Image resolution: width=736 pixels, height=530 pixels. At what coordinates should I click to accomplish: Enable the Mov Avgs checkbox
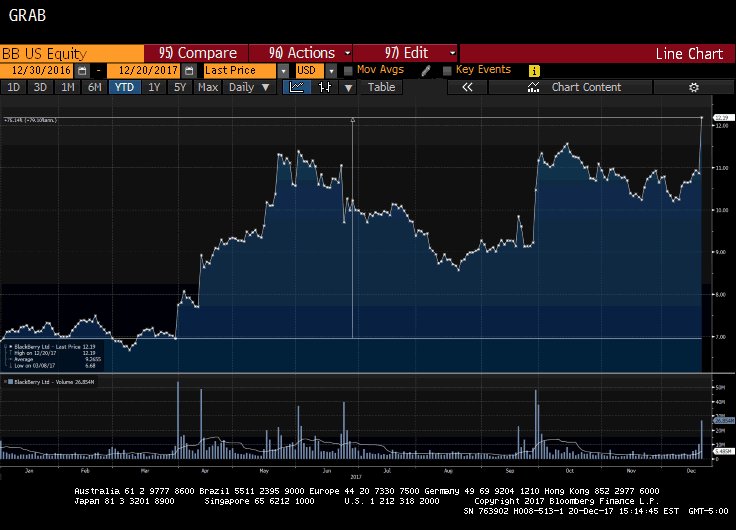348,71
